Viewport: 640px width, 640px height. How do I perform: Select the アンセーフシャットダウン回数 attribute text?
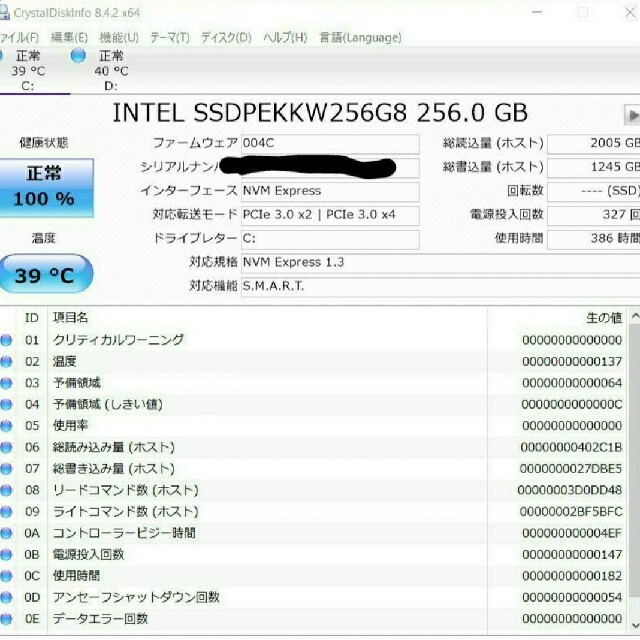[x=136, y=598]
